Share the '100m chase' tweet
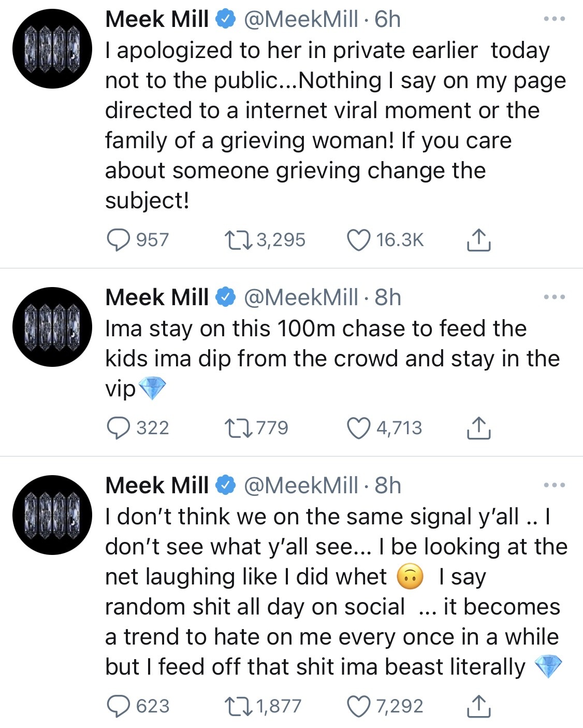583x728 pixels. (478, 429)
